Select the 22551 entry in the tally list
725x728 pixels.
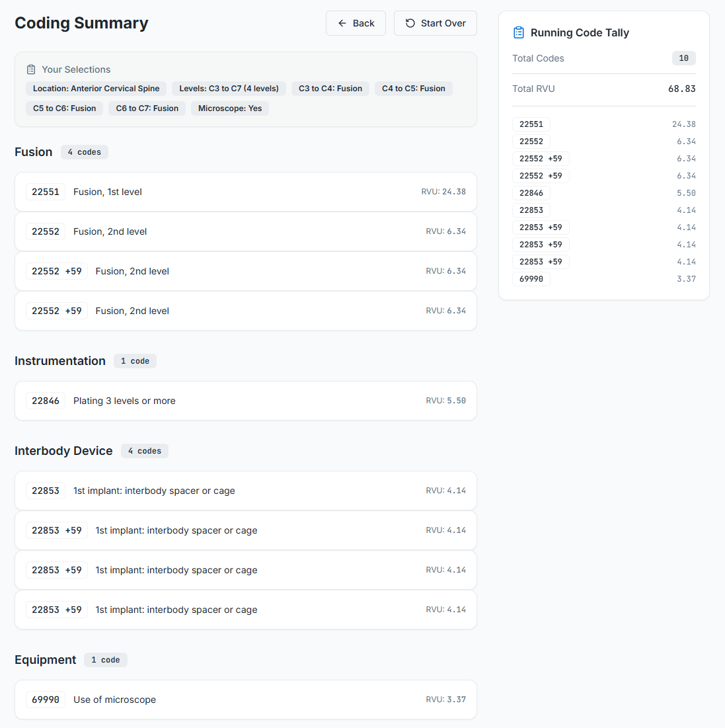pos(531,124)
